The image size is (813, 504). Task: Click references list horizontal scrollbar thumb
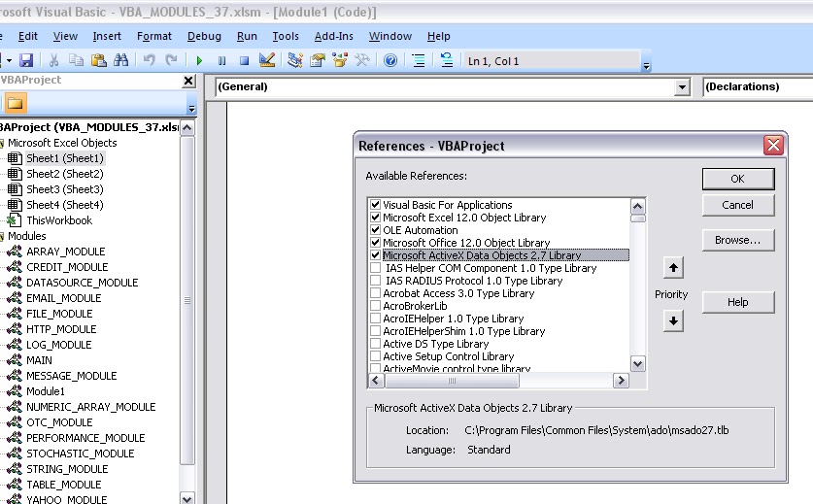coord(452,381)
